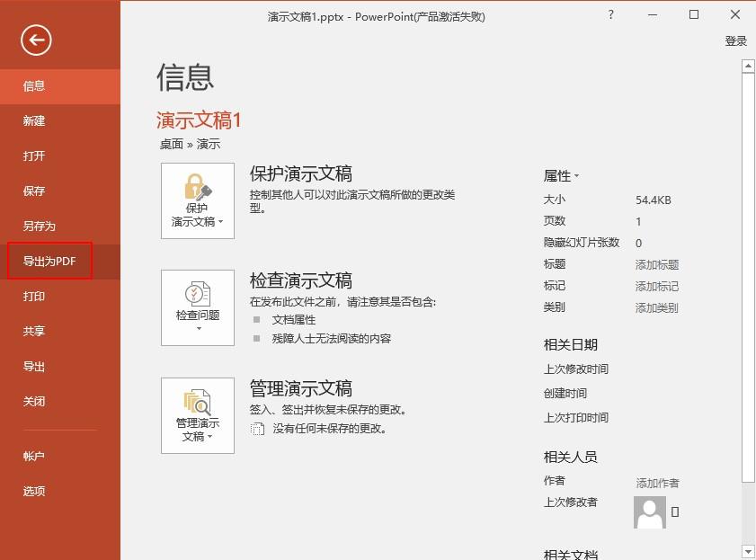Switch to the 新建 menu item

coord(33,120)
